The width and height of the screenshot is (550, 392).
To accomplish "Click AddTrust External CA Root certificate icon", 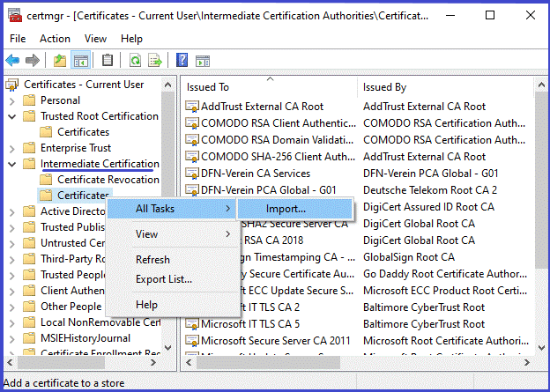I will 192,107.
